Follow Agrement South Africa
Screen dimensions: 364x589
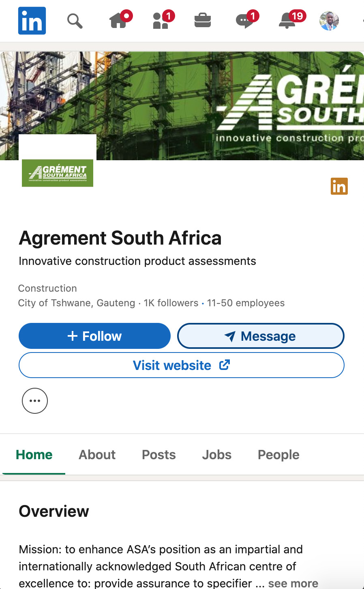click(94, 336)
